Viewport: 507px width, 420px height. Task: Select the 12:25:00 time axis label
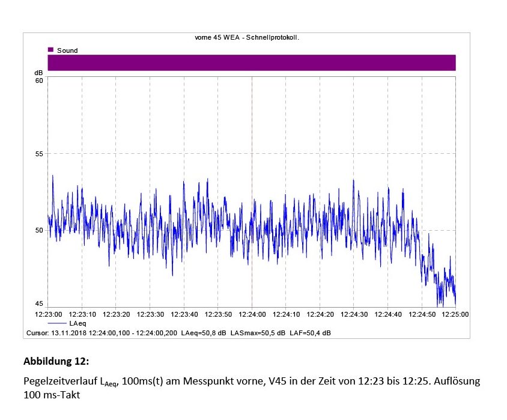click(455, 314)
